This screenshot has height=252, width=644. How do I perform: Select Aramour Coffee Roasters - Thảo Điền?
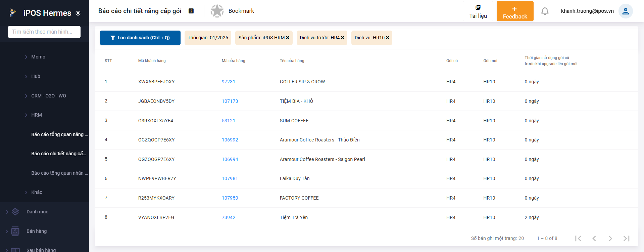click(x=319, y=140)
